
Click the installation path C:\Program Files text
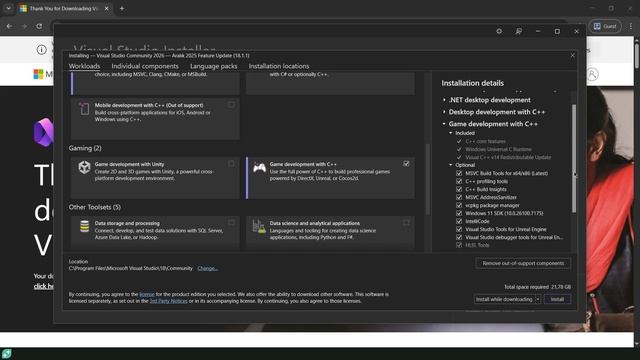[x=131, y=268]
